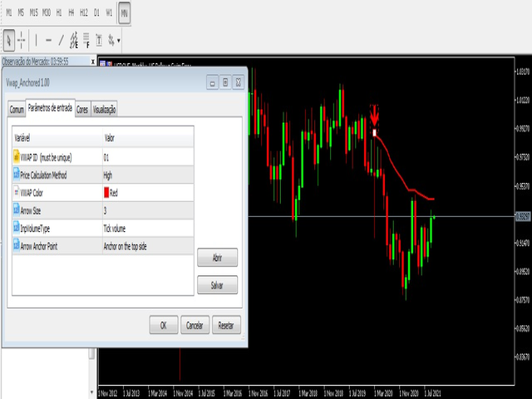The image size is (532, 399).
Task: Select the text label tool
Action: coord(99,41)
